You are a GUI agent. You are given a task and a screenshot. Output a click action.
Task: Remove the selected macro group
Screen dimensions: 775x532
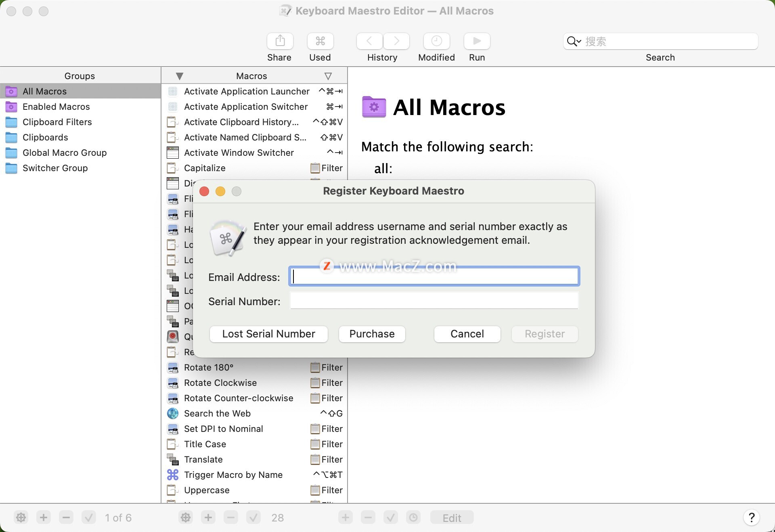click(66, 517)
